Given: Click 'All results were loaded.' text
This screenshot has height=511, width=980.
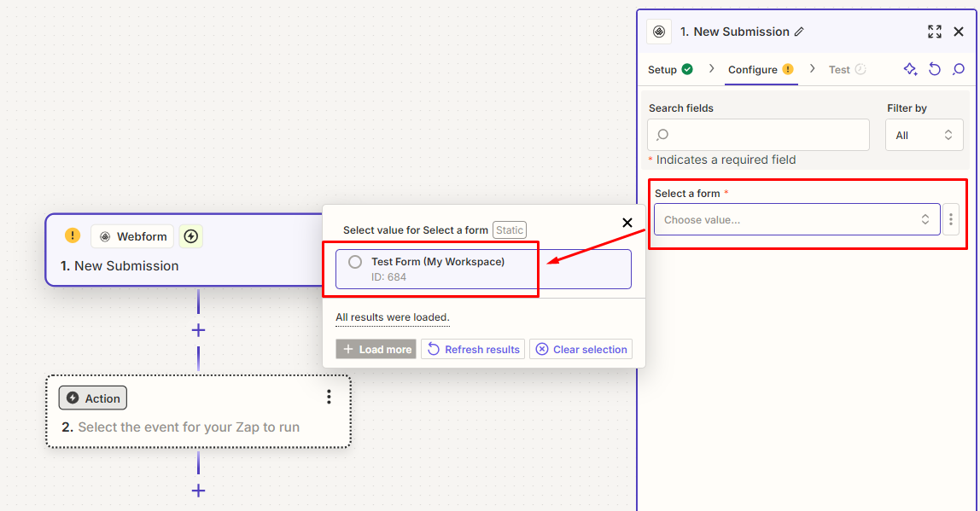Looking at the screenshot, I should [x=393, y=317].
